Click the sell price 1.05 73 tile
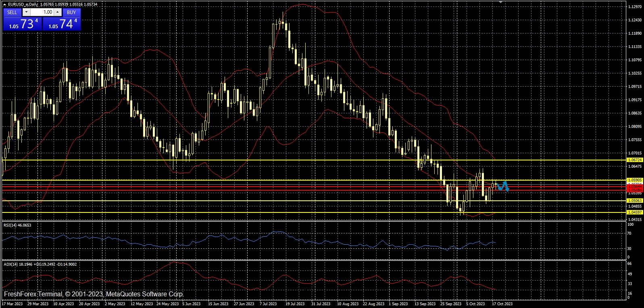644x308 pixels. click(23, 24)
